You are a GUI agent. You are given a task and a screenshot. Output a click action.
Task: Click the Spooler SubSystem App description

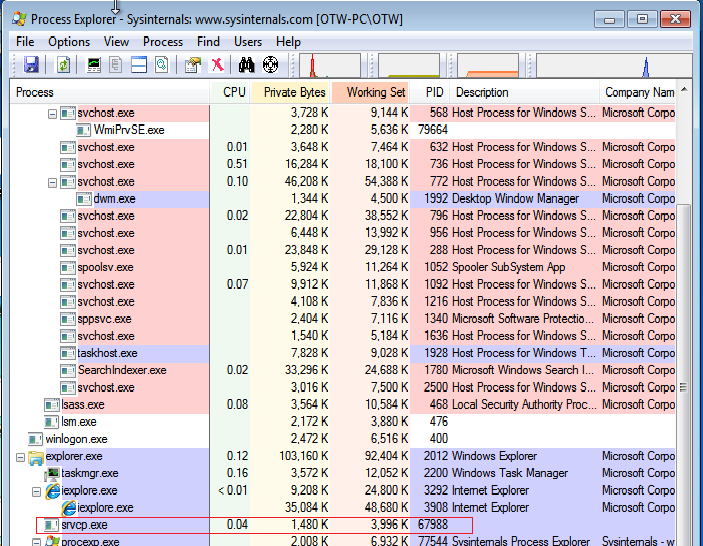[508, 267]
